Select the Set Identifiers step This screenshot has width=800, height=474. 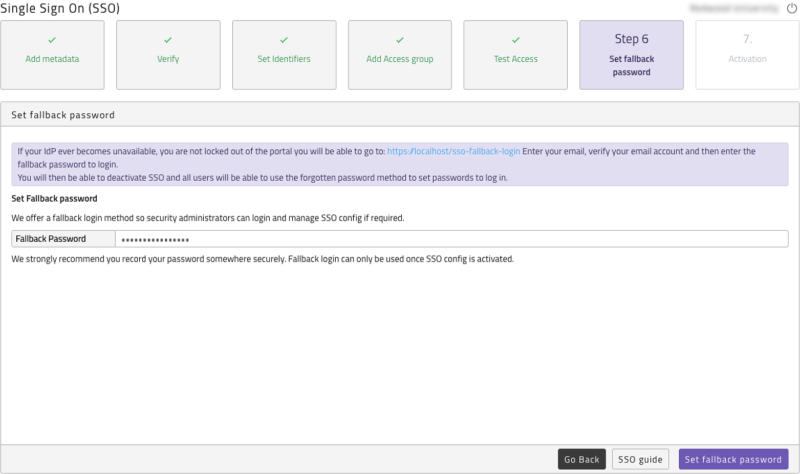(284, 59)
